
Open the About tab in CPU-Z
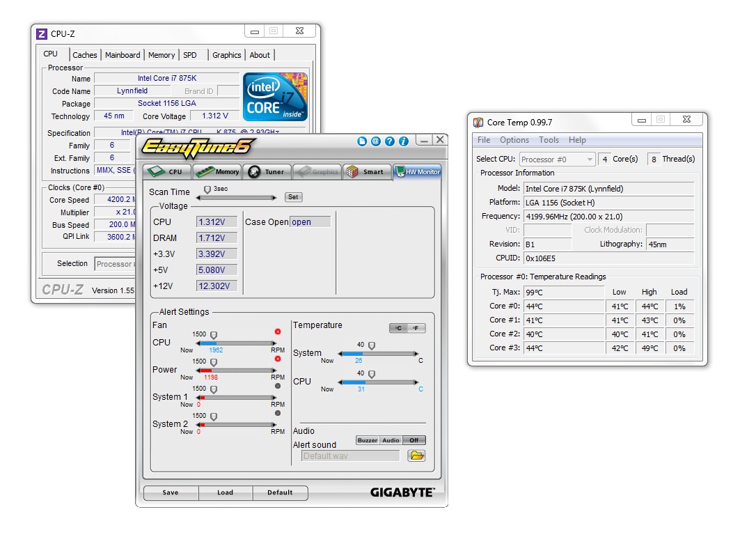coord(260,55)
